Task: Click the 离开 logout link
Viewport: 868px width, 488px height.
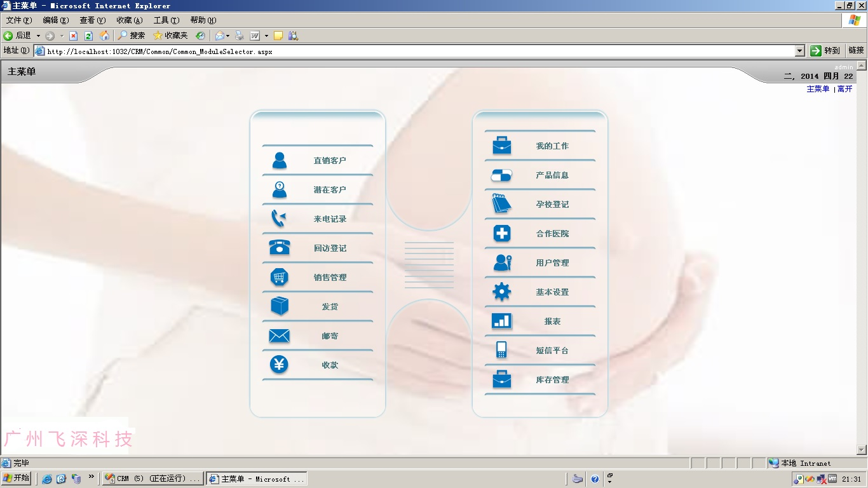Action: pos(845,89)
